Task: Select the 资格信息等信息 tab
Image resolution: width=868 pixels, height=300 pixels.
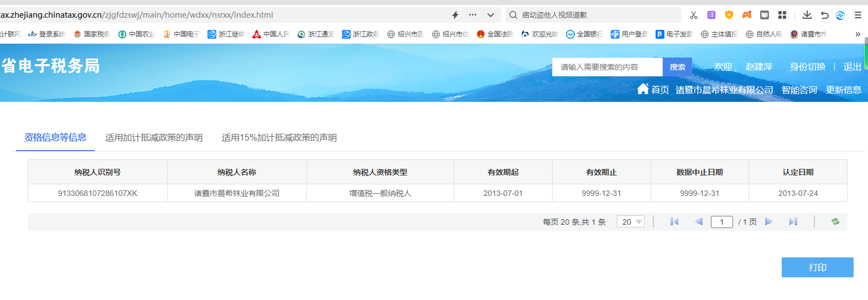Action: coord(55,137)
